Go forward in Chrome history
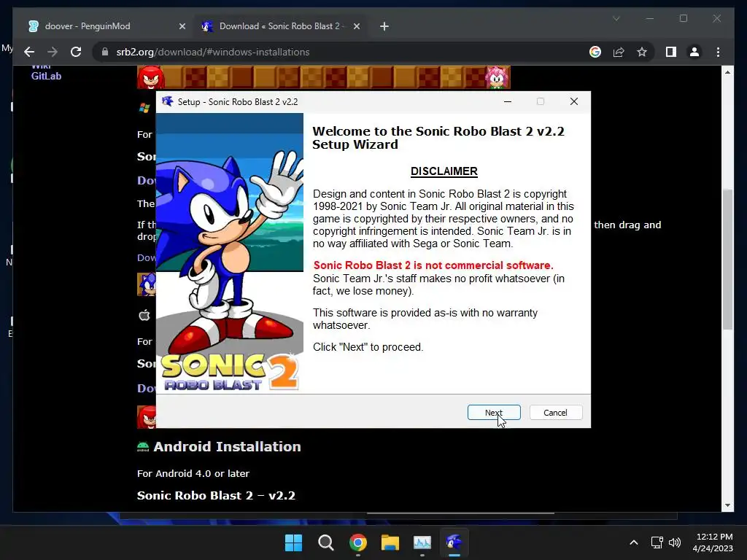747x560 pixels. (53, 52)
